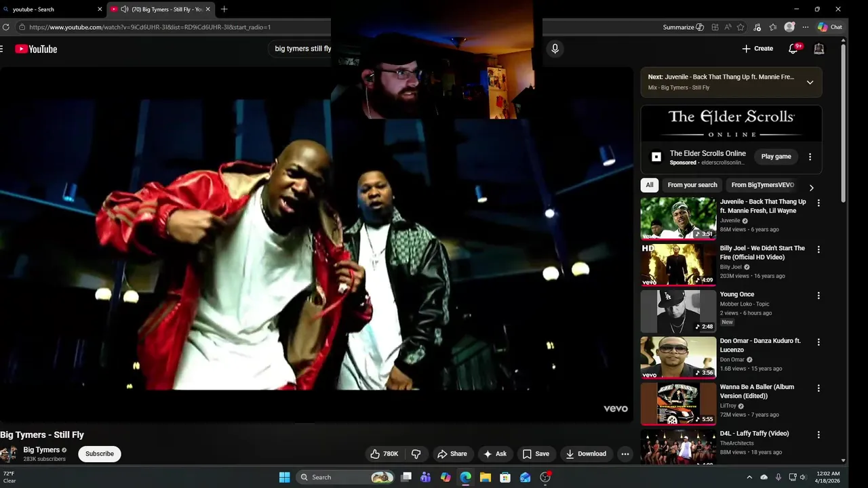The width and height of the screenshot is (868, 488).
Task: Open YouTube notifications bell
Action: tap(793, 49)
